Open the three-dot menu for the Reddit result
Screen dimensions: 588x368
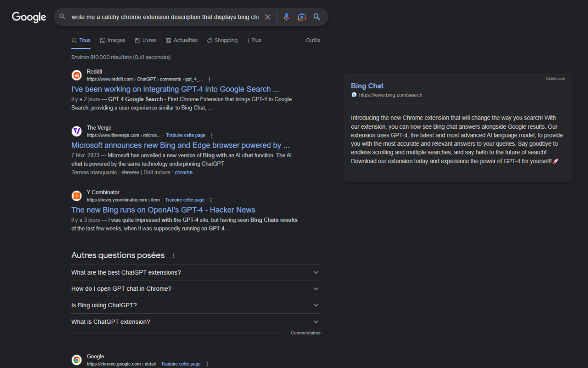pyautogui.click(x=209, y=79)
